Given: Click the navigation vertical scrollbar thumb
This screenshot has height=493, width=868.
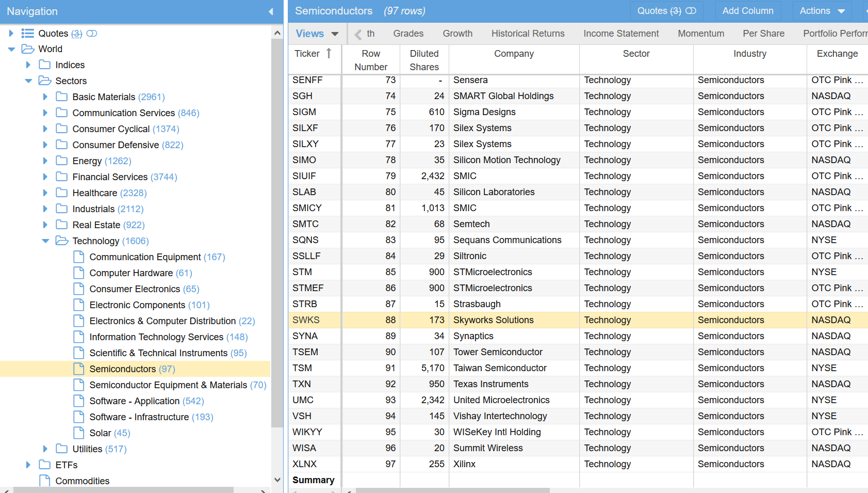Looking at the screenshot, I should click(x=277, y=232).
